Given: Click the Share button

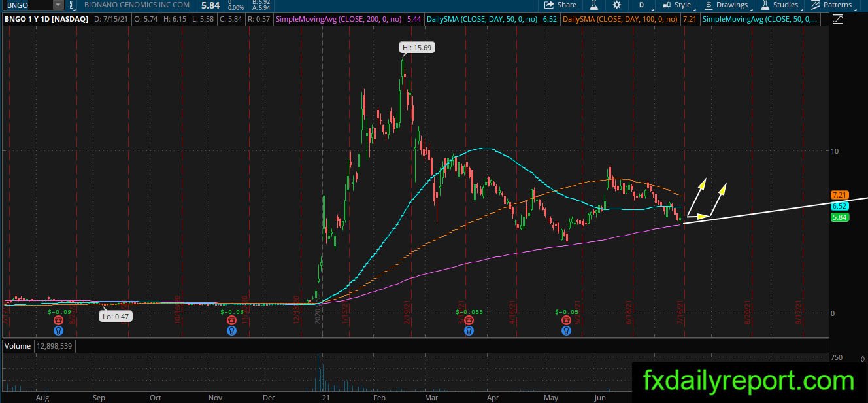Looking at the screenshot, I should click(560, 5).
